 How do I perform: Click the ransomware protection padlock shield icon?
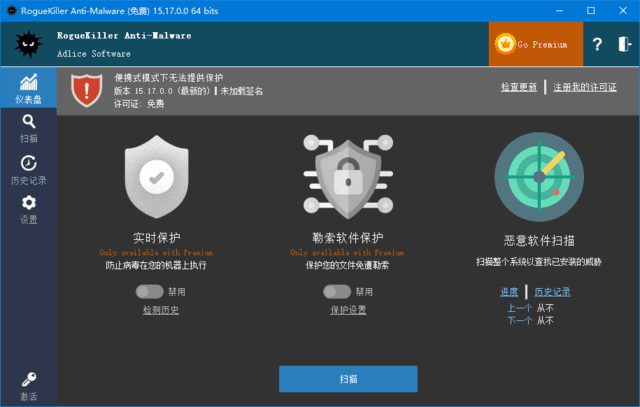coord(348,177)
